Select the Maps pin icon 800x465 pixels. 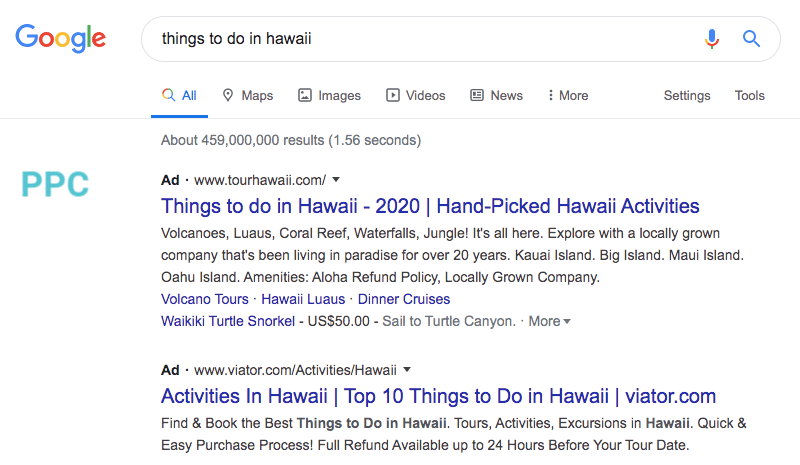228,95
